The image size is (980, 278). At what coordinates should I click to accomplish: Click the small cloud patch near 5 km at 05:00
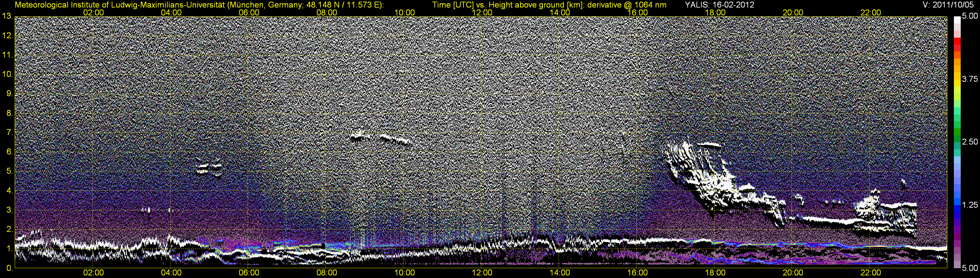(209, 169)
